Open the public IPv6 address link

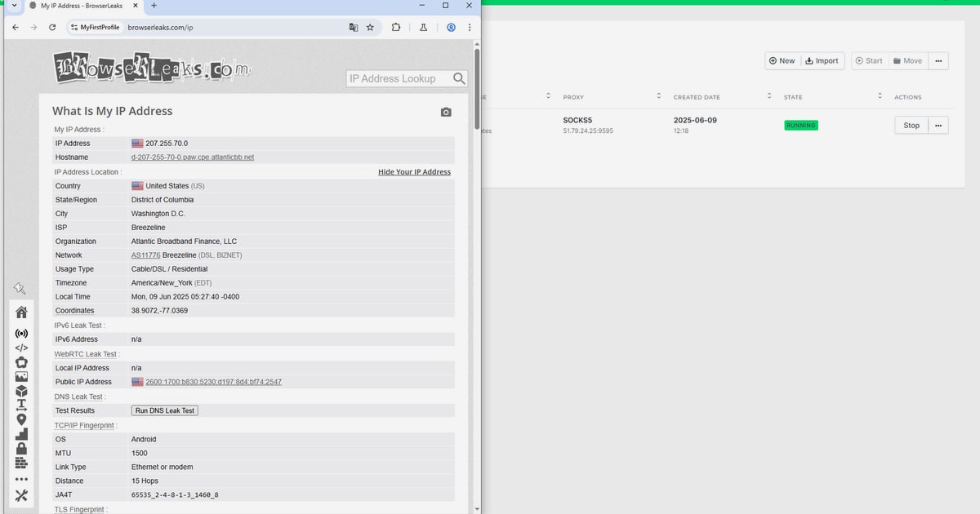point(213,382)
